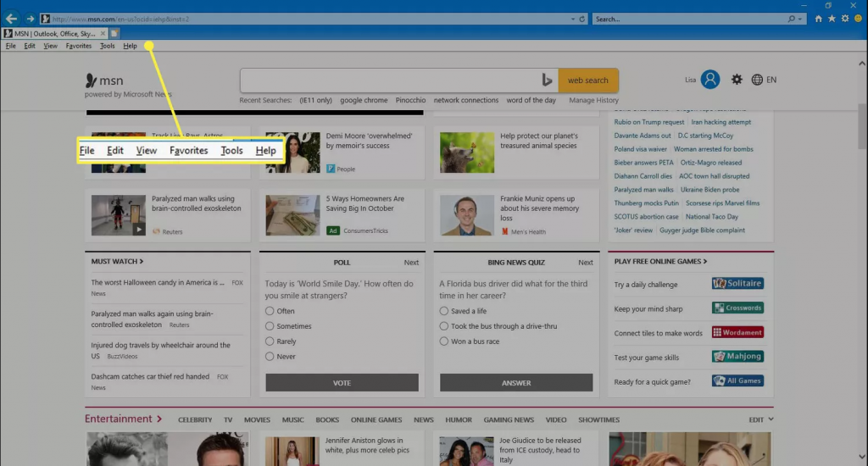Open the 'National Taco Day' trending link
This screenshot has width=868, height=466.
tap(712, 216)
